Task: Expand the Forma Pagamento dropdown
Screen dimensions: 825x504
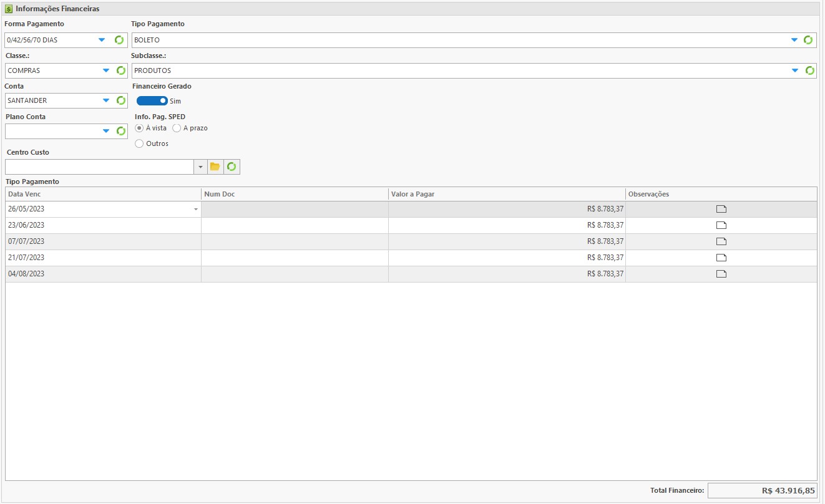Action: [x=102, y=40]
